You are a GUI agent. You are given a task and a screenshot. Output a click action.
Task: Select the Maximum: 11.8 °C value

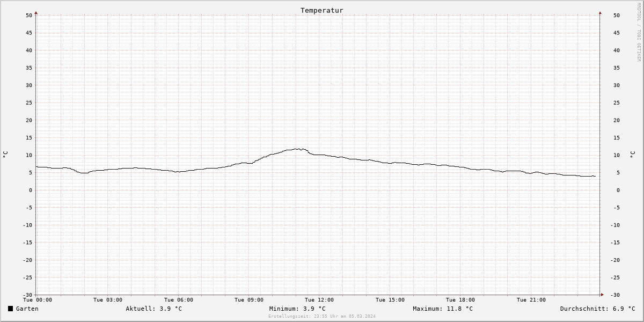[x=443, y=309]
